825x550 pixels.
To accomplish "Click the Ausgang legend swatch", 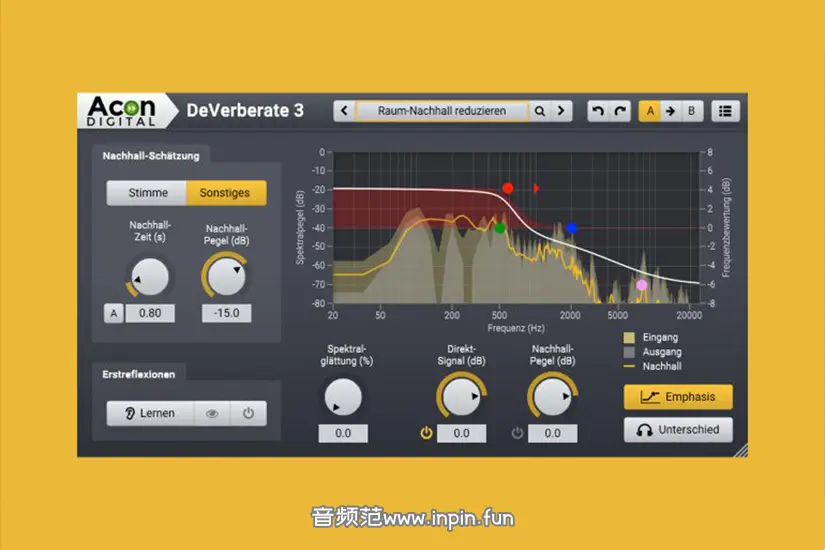I will 629,352.
